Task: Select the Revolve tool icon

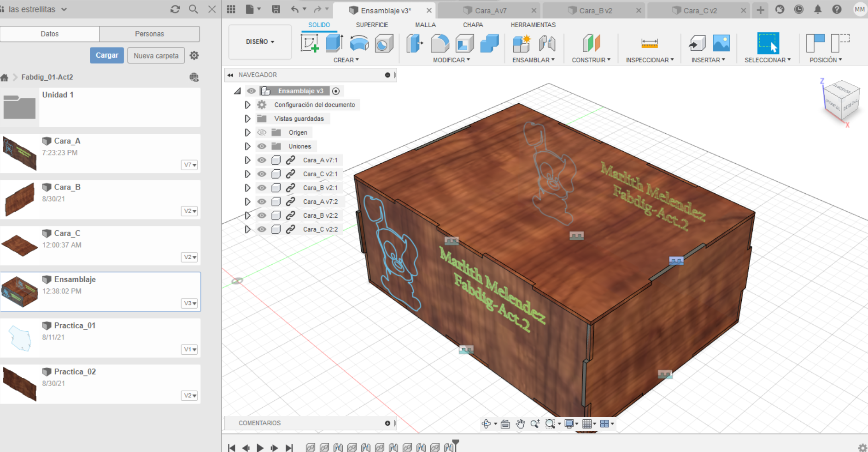Action: coord(359,43)
